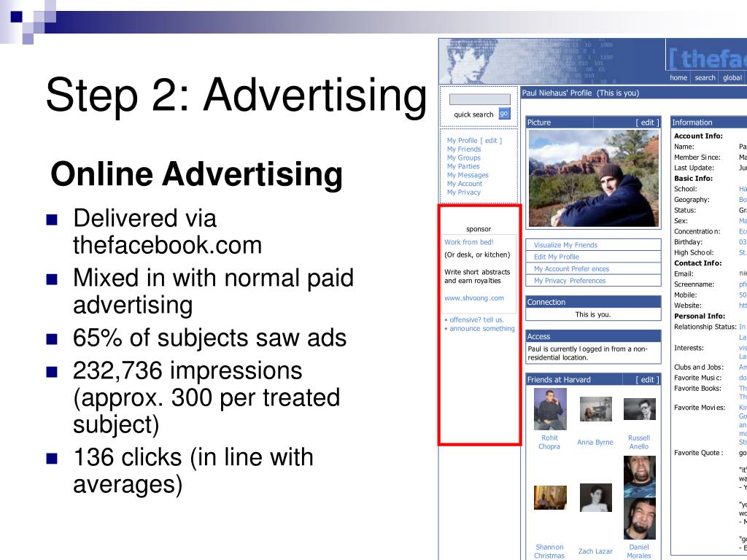Open the home navigation tab
Screen dimensions: 747x560
tap(678, 77)
